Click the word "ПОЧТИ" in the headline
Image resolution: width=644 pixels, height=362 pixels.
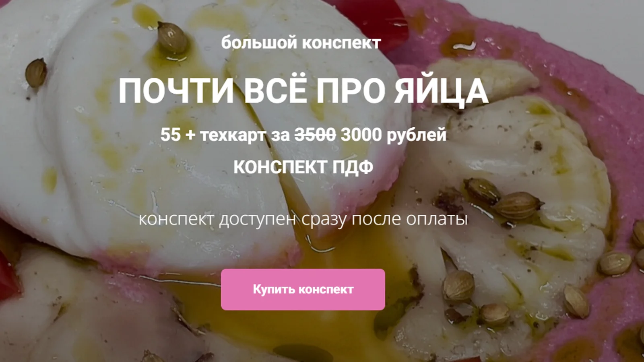pyautogui.click(x=176, y=91)
